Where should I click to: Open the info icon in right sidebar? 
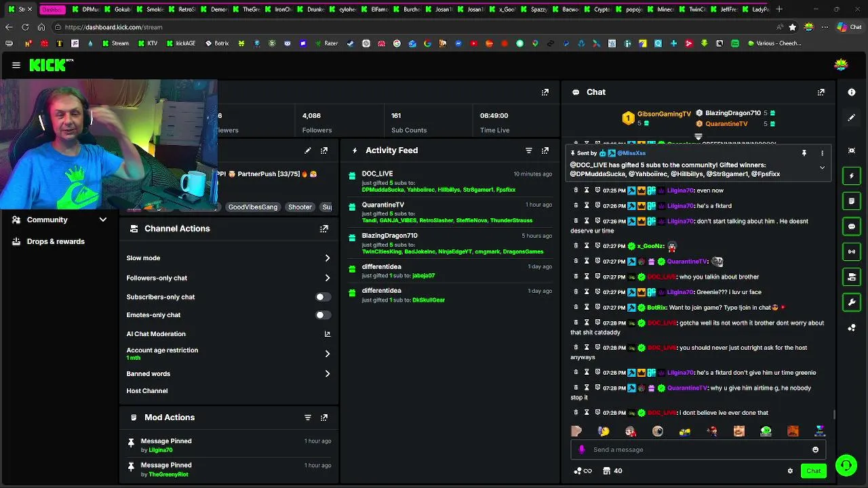point(852,92)
